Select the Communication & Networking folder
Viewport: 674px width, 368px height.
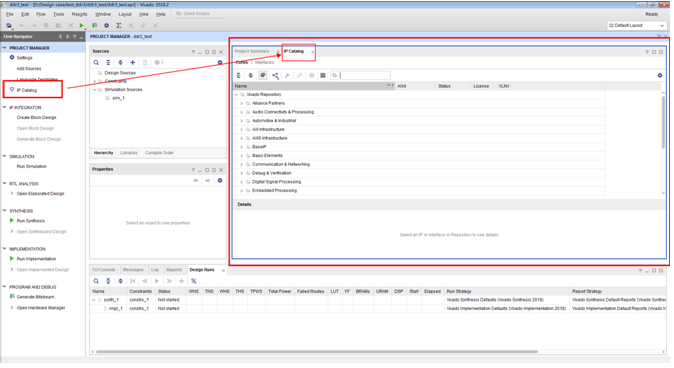tap(281, 164)
